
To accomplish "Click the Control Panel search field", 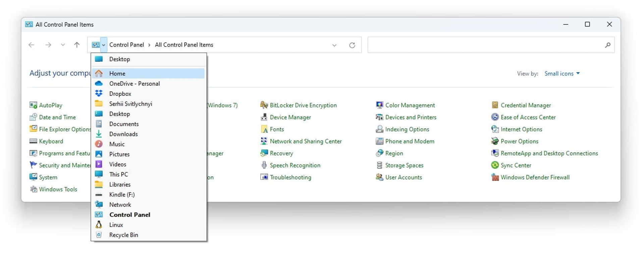I will click(x=491, y=45).
